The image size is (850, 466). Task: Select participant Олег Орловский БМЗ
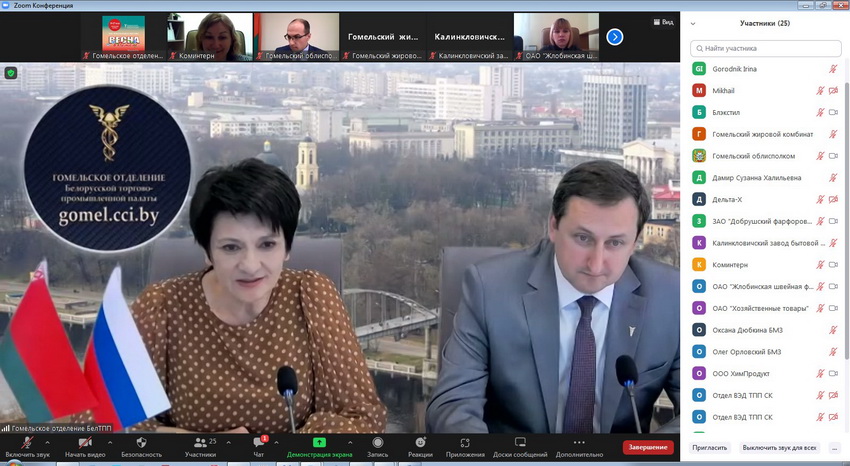point(765,352)
